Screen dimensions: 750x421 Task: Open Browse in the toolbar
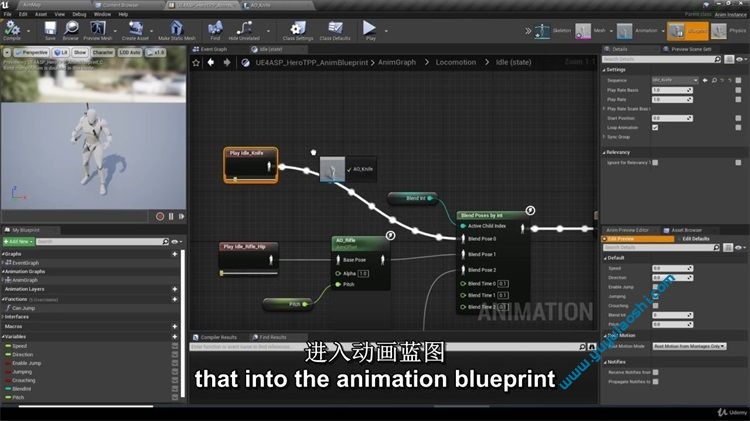tap(71, 29)
